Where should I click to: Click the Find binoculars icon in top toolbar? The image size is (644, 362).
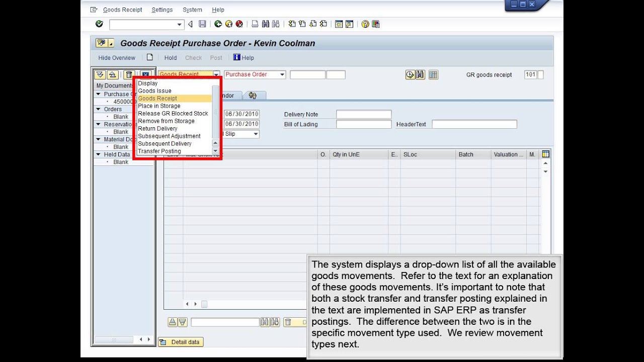(266, 24)
